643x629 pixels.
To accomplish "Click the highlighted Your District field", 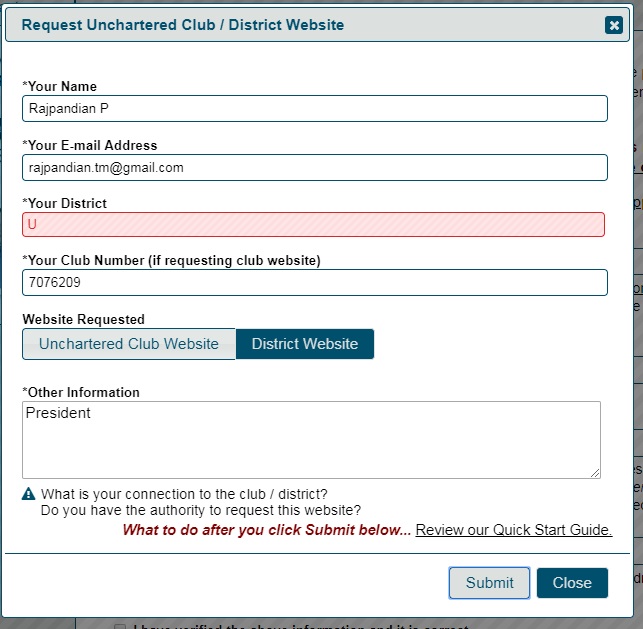I will click(x=313, y=224).
